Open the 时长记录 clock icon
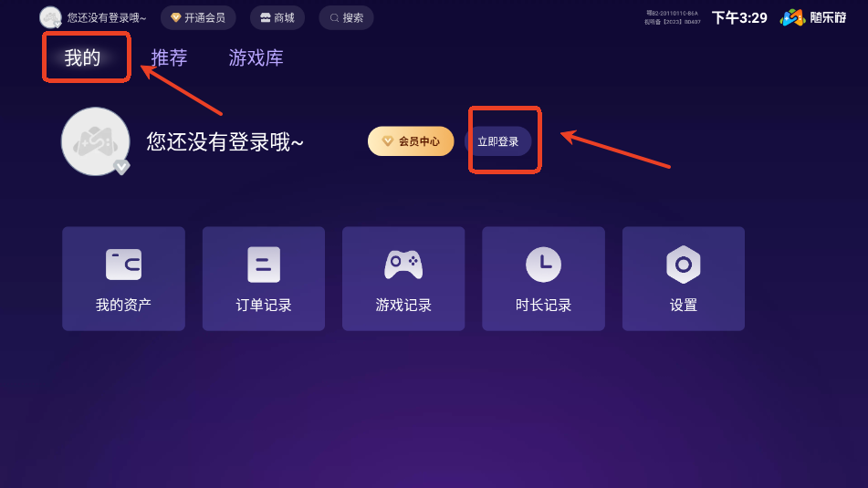868x488 pixels. 543,265
